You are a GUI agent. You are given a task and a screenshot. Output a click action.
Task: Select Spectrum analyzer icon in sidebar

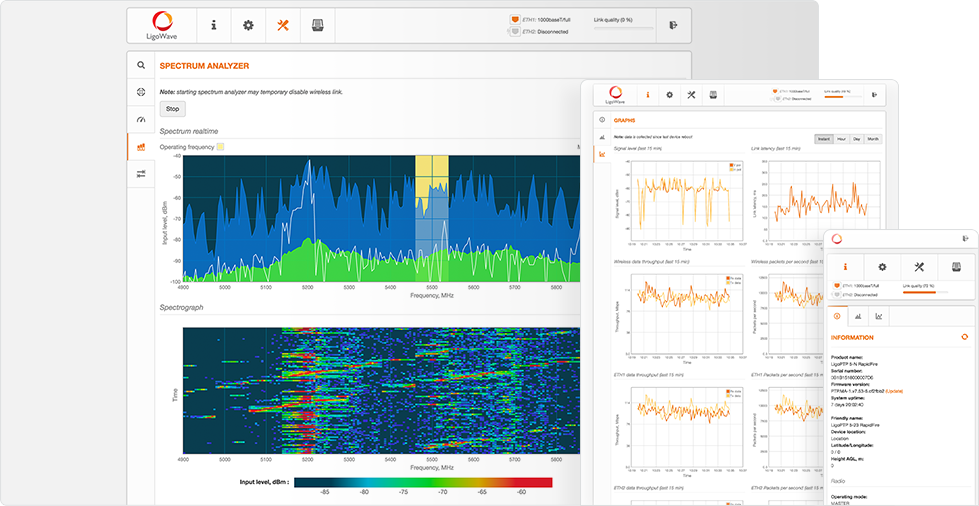(x=141, y=147)
